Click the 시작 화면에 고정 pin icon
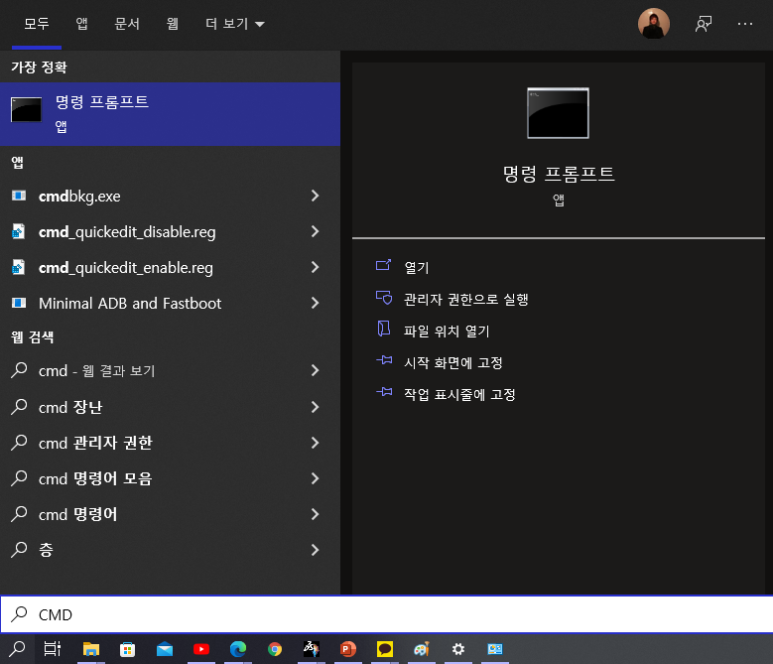This screenshot has height=664, width=773. 384,360
